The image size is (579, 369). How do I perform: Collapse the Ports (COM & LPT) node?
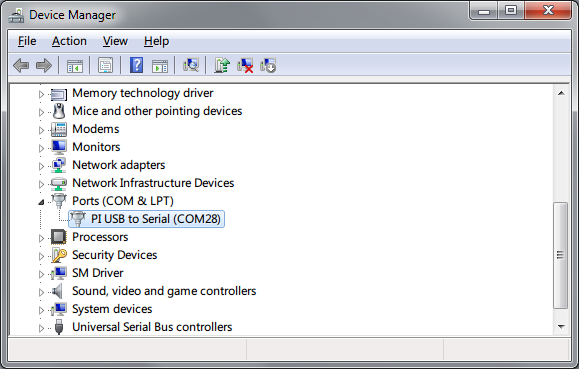[x=41, y=202]
